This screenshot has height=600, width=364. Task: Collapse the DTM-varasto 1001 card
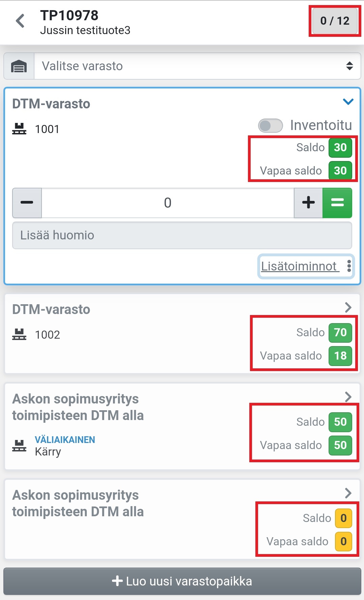point(348,102)
